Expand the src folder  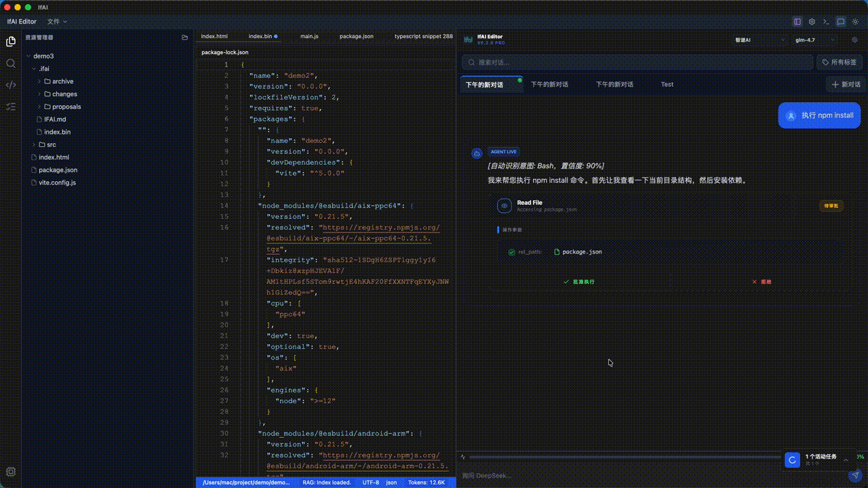33,144
